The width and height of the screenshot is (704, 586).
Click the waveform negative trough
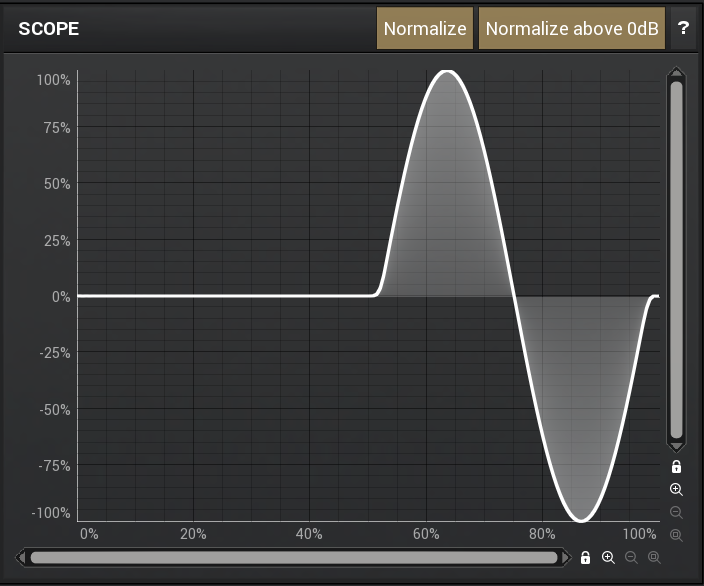581,520
